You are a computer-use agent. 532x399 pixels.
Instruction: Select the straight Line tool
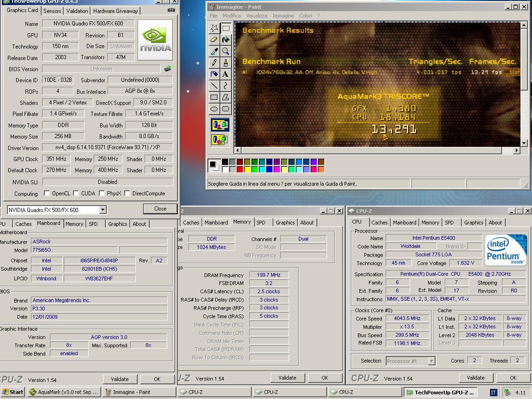(214, 86)
